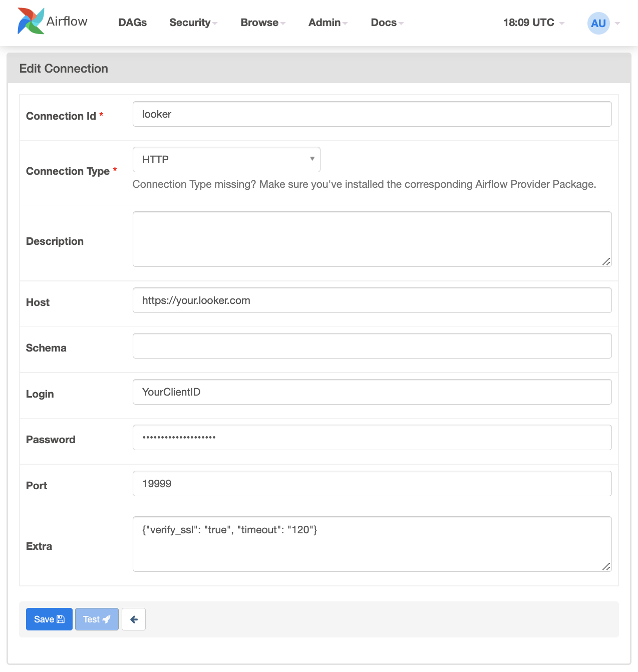638x672 pixels.
Task: Click the dropdown caret beside the AU avatar
Action: click(x=617, y=24)
